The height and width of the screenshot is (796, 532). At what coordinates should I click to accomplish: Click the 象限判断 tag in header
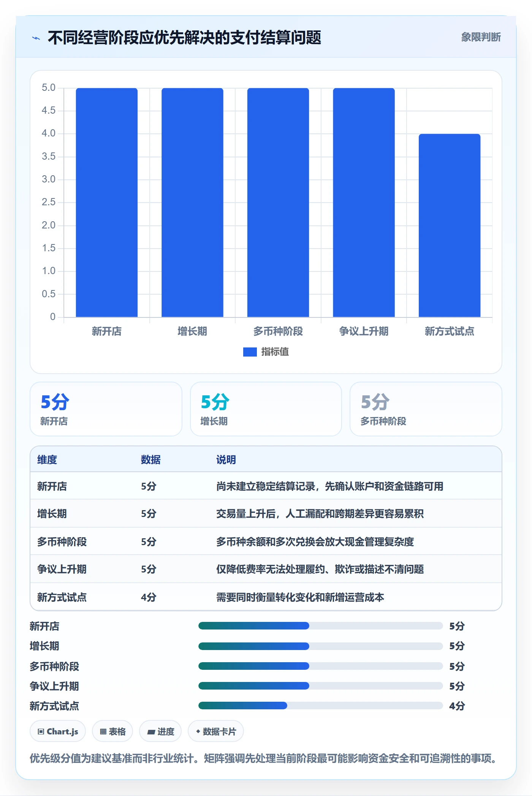click(x=481, y=37)
